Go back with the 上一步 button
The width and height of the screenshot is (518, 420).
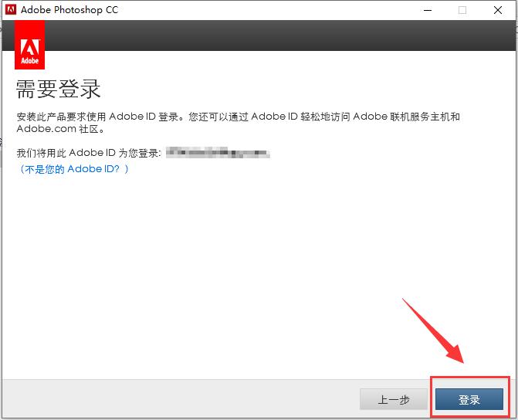(394, 399)
